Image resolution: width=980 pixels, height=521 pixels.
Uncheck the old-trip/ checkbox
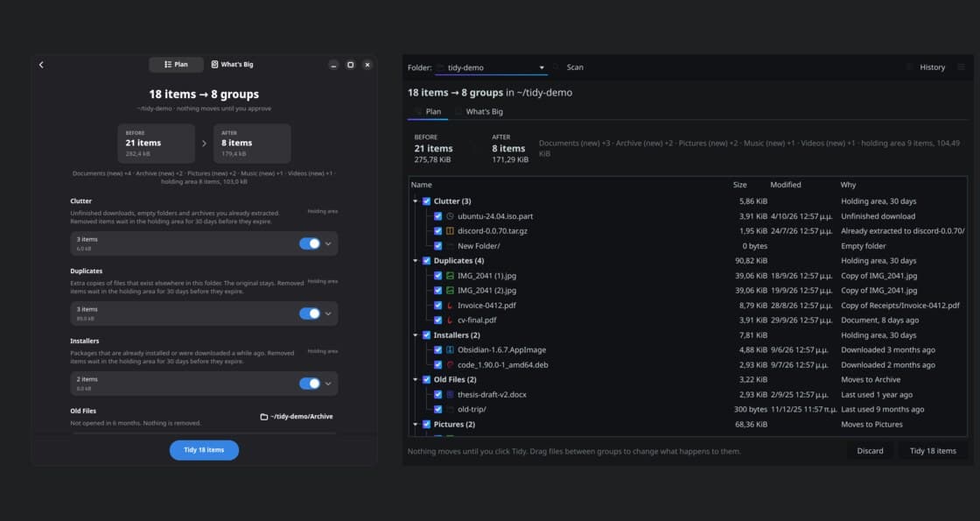(x=437, y=410)
